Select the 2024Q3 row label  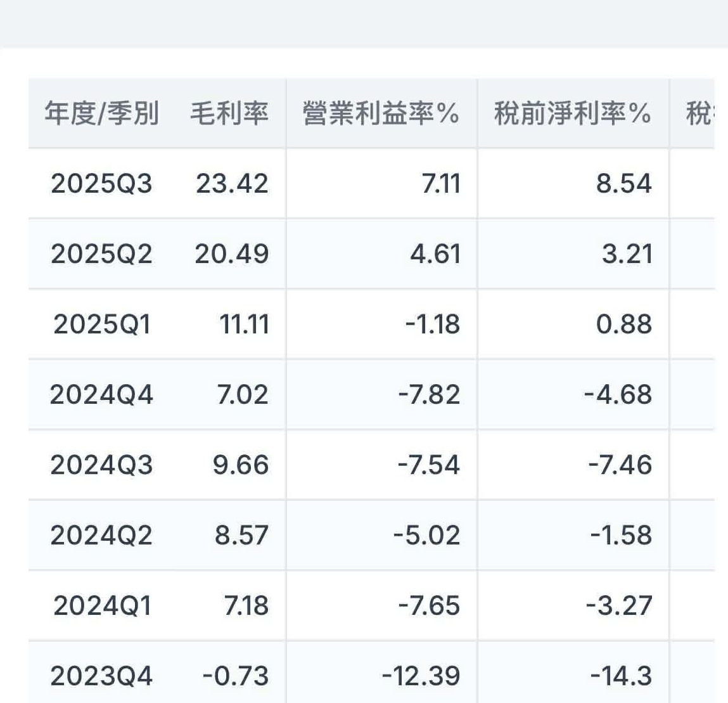[101, 465]
